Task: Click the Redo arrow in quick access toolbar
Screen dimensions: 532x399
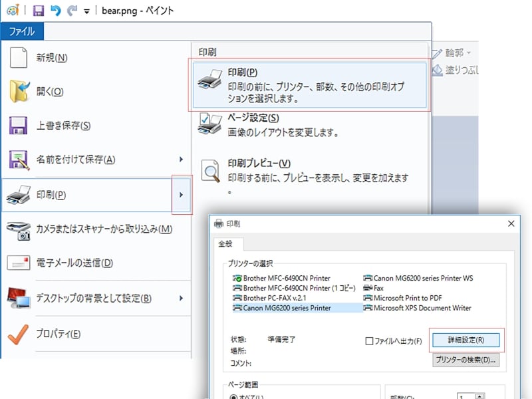Action: pos(72,11)
